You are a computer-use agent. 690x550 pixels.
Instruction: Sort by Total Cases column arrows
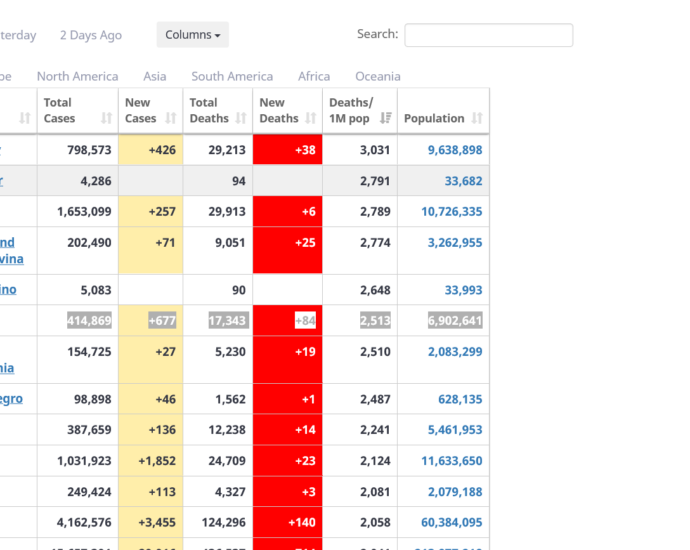[x=106, y=118]
